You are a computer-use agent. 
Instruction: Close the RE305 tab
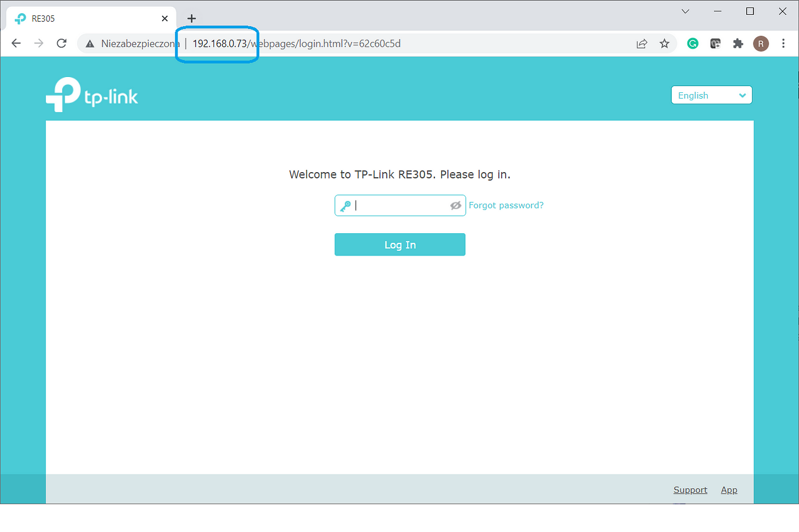[165, 18]
